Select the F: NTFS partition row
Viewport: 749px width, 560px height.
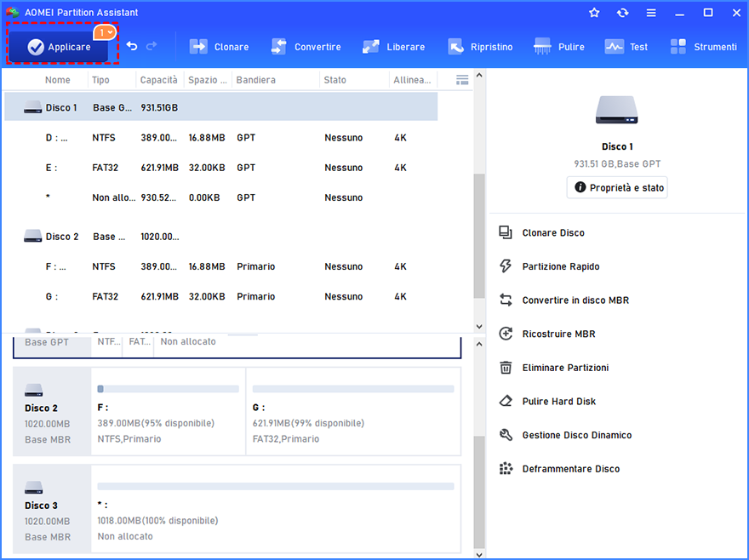(220, 266)
